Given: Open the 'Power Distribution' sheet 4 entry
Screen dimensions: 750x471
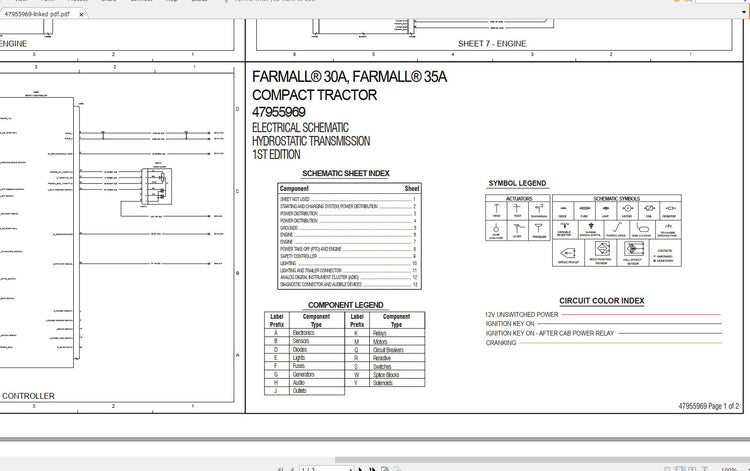Looking at the screenshot, I should click(348, 221).
